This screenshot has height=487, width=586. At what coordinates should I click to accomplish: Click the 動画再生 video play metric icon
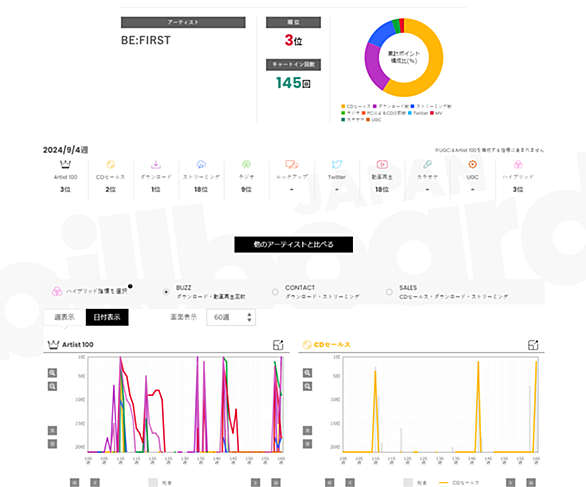click(382, 164)
